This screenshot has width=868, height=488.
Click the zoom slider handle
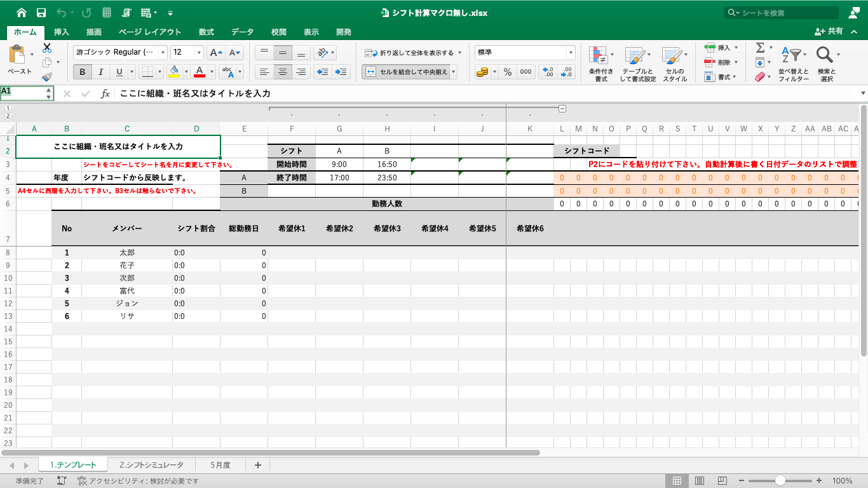(x=780, y=481)
